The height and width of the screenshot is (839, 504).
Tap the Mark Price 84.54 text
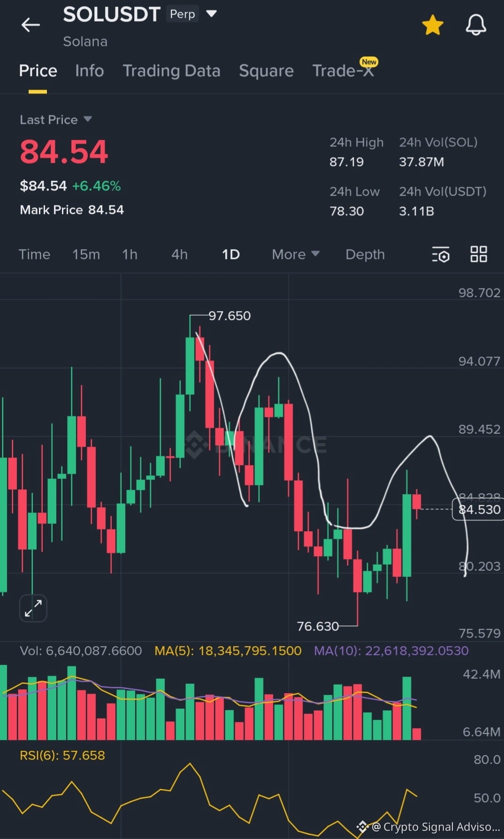(x=72, y=210)
